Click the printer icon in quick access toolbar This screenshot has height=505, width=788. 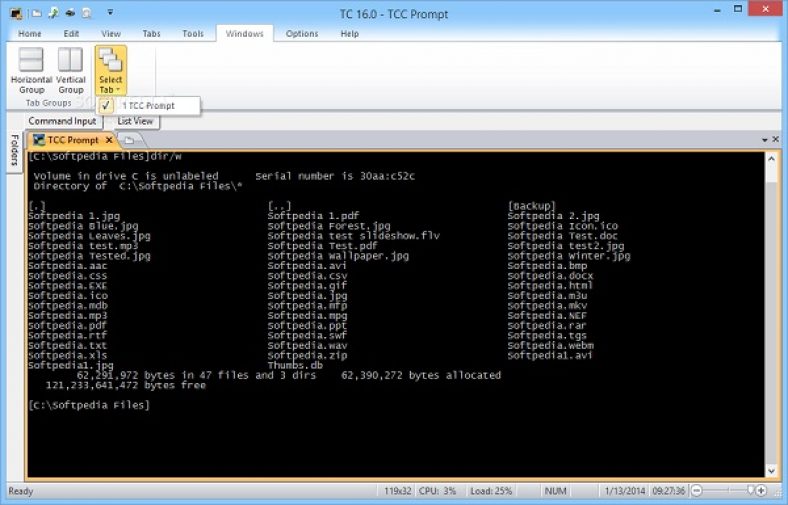click(x=70, y=13)
